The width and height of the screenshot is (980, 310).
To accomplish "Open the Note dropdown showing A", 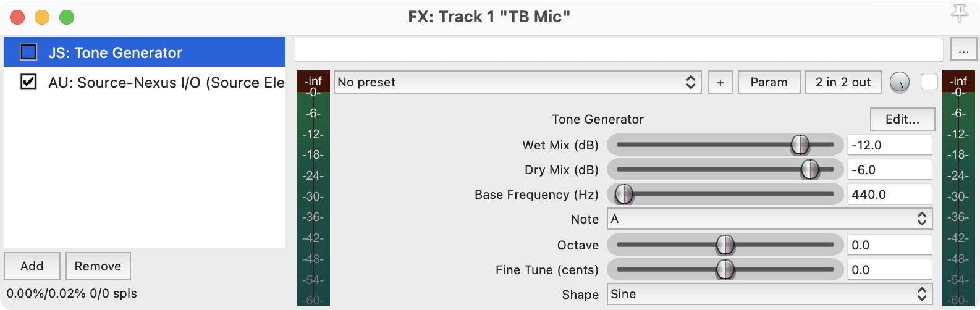I will coord(769,219).
